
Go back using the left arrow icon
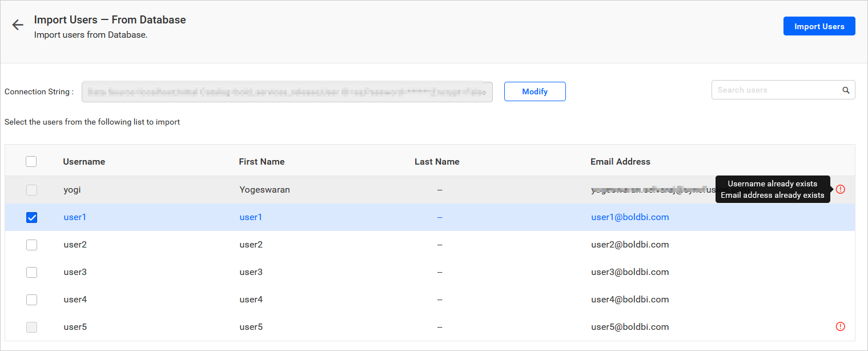(18, 25)
